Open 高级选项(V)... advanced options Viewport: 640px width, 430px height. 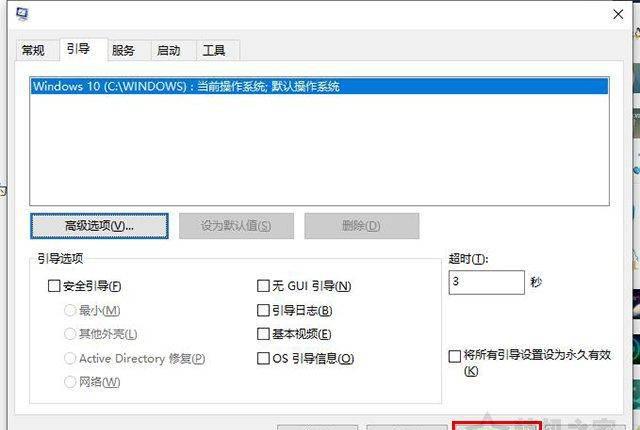(99, 226)
